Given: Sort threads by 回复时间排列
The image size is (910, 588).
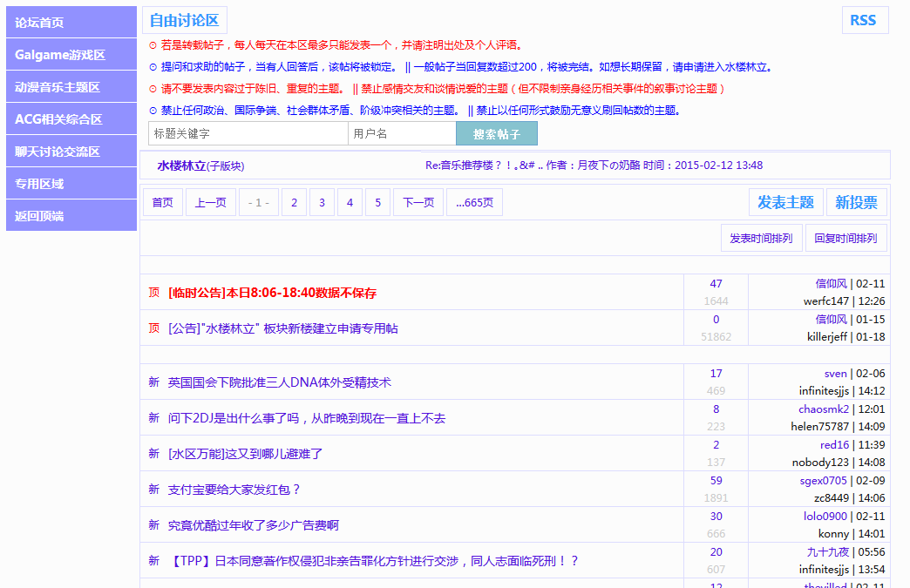Looking at the screenshot, I should (846, 239).
